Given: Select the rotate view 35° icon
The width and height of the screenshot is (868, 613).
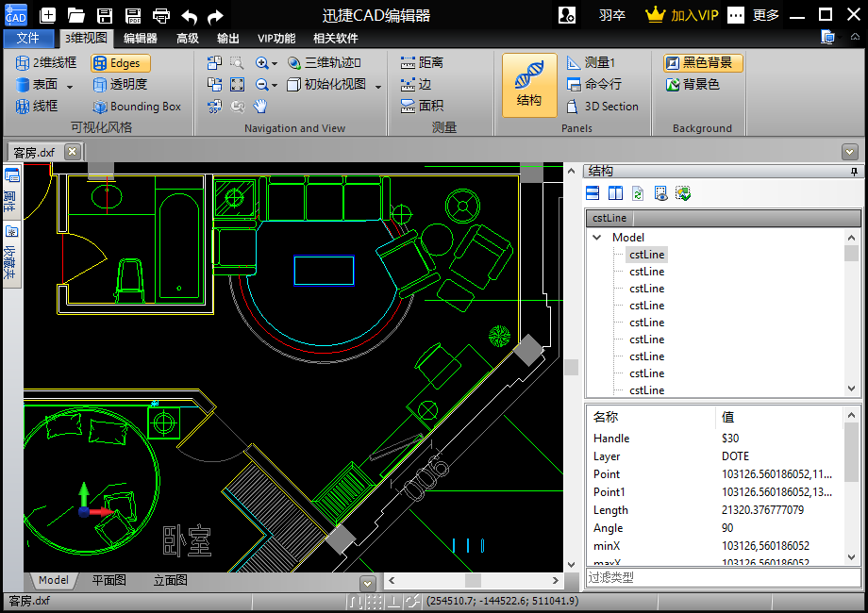Looking at the screenshot, I should (x=214, y=106).
